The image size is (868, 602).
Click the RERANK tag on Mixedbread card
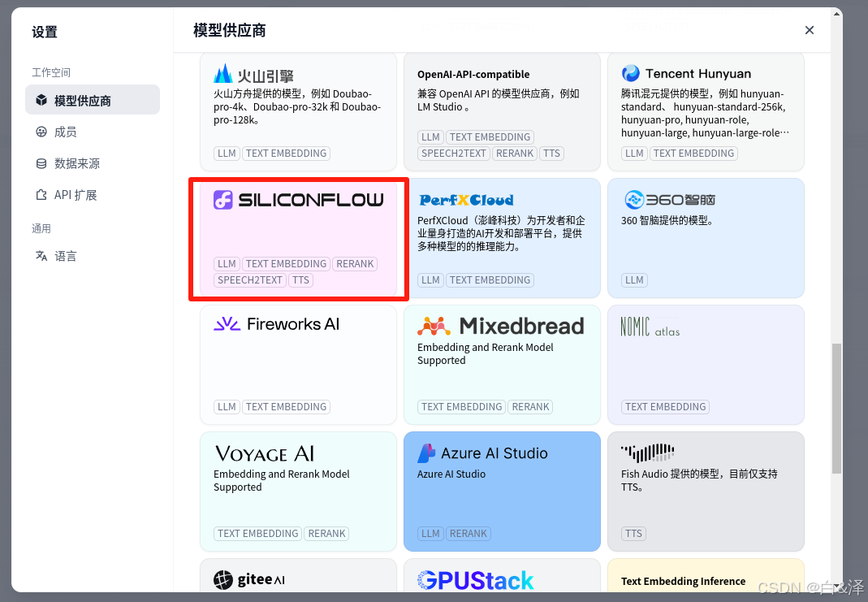[530, 407]
